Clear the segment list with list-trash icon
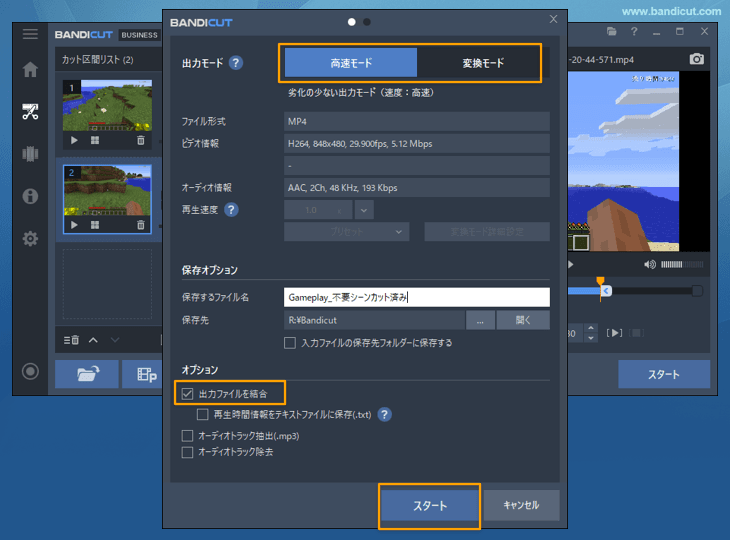730x540 pixels. click(x=71, y=340)
